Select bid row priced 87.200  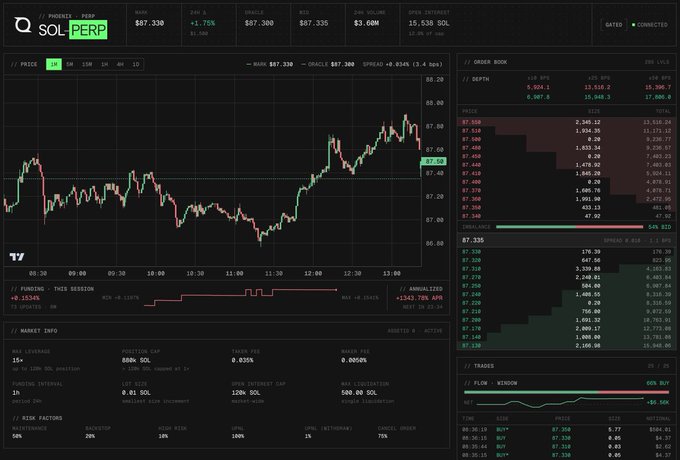point(566,320)
